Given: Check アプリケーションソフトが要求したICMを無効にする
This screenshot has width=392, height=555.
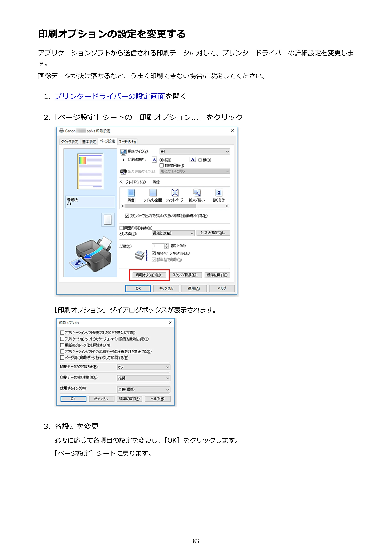Looking at the screenshot, I should [x=62, y=333].
